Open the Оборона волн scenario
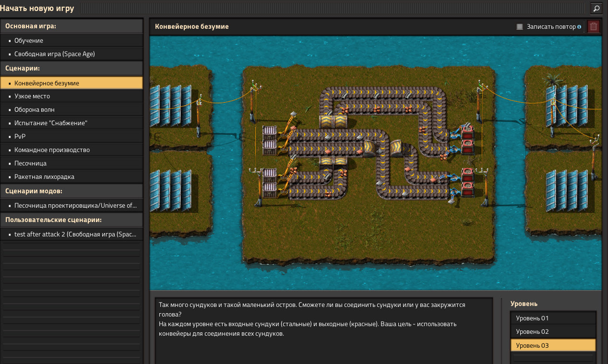Image resolution: width=608 pixels, height=364 pixels. 72,110
